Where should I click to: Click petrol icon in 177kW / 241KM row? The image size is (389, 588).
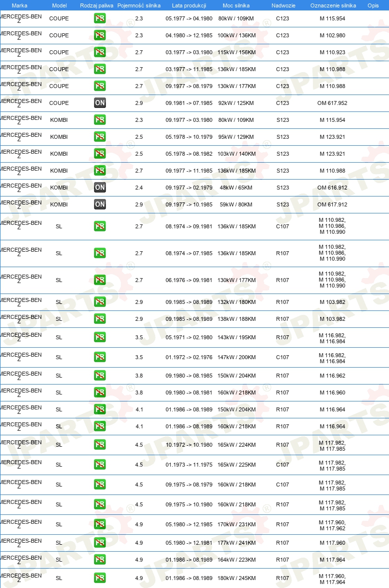tap(100, 542)
